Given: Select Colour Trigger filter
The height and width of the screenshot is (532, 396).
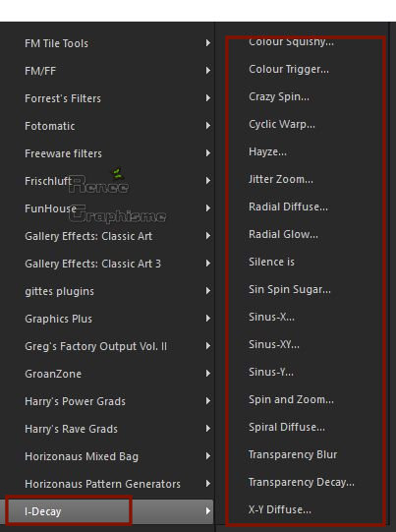Looking at the screenshot, I should [x=289, y=69].
